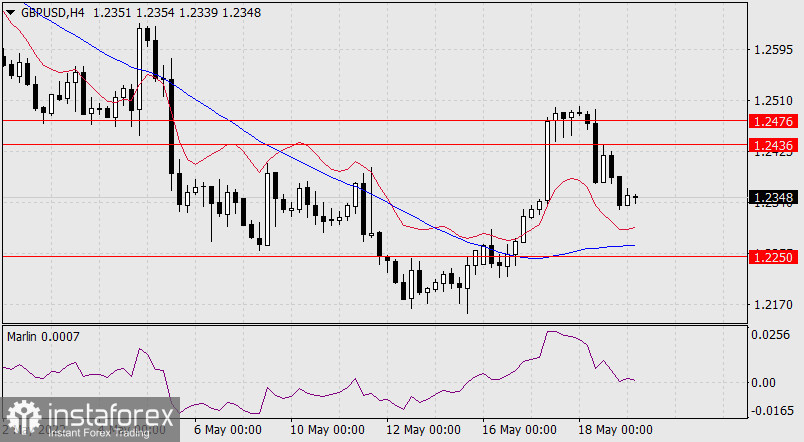Select the 1.2250 red price label
The width and height of the screenshot is (804, 442).
[774, 257]
